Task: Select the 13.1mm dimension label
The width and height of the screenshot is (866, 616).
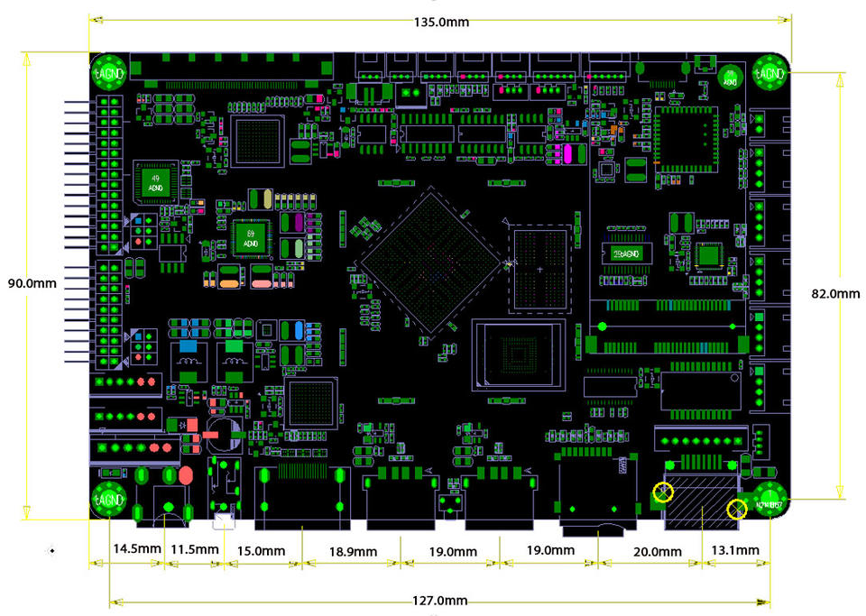Action: [x=735, y=550]
